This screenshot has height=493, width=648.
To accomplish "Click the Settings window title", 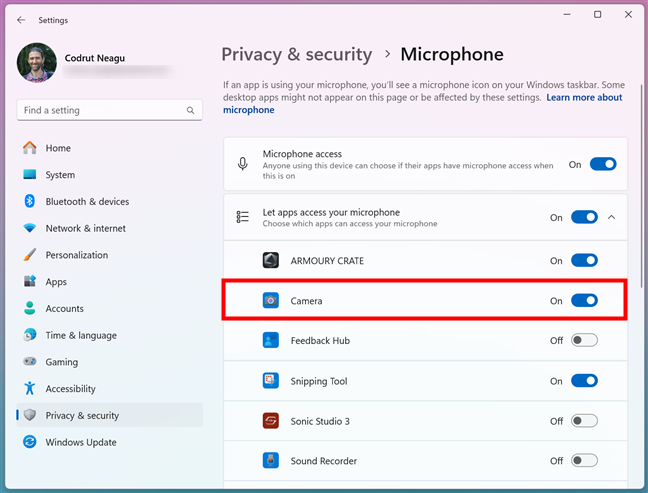I will tap(53, 20).
